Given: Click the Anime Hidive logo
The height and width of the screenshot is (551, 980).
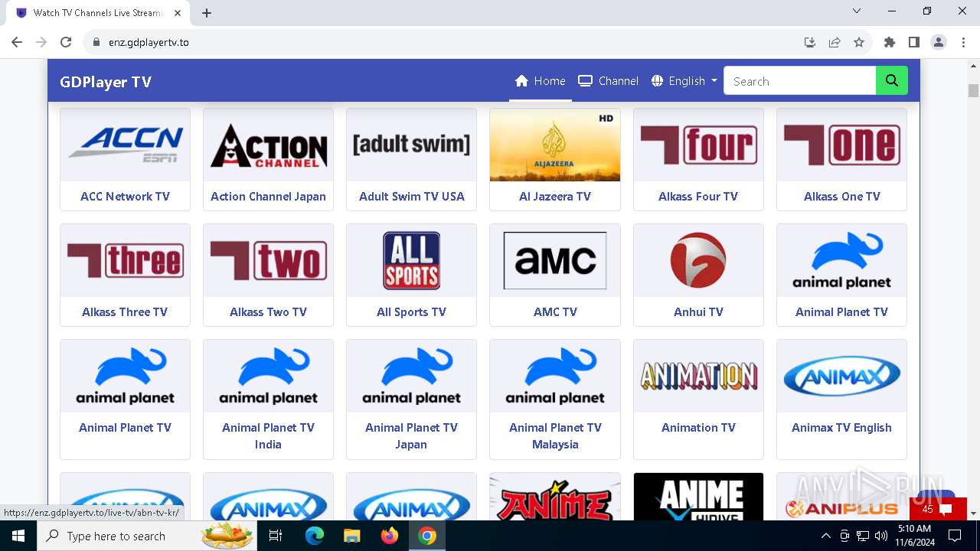Looking at the screenshot, I should [698, 497].
